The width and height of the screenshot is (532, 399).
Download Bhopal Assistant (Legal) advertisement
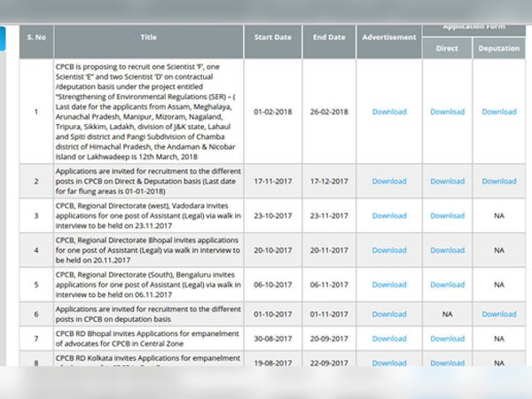pyautogui.click(x=389, y=250)
